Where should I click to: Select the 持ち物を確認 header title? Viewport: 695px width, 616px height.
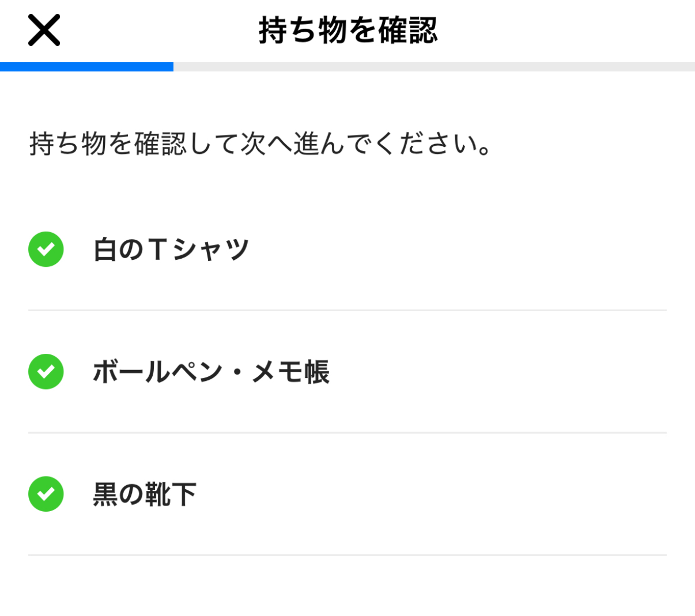(348, 31)
